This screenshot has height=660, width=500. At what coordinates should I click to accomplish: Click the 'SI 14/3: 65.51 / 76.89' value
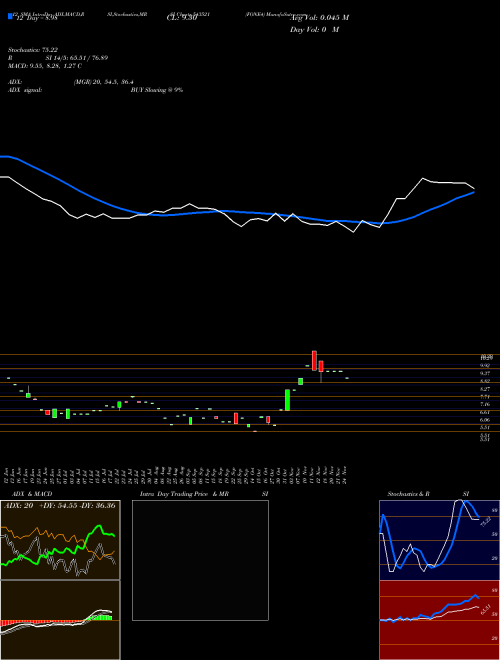click(x=77, y=58)
